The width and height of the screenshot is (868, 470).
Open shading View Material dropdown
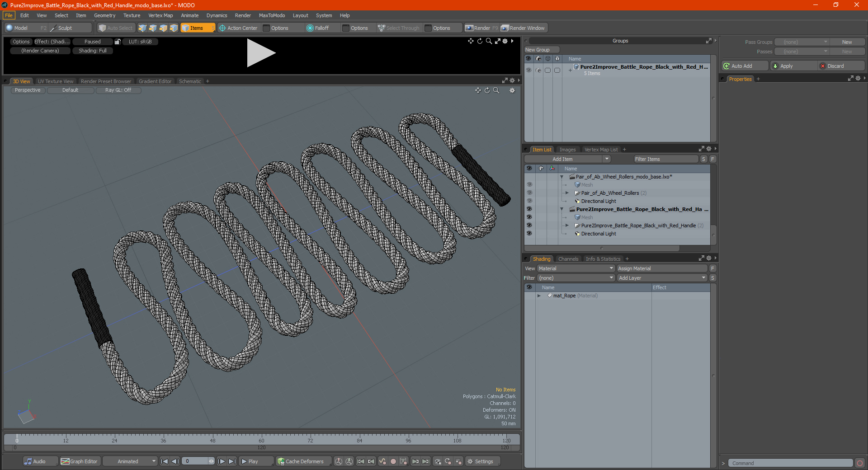[576, 268]
